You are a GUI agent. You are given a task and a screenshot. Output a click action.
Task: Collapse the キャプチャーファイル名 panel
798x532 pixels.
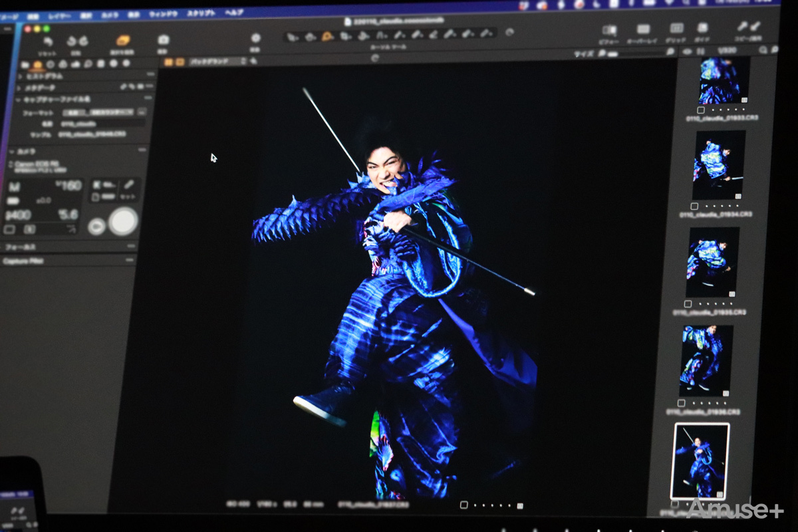click(x=19, y=100)
